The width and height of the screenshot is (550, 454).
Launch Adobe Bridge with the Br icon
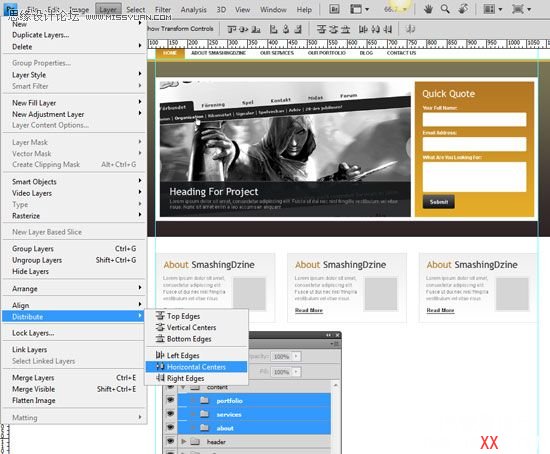334,9
